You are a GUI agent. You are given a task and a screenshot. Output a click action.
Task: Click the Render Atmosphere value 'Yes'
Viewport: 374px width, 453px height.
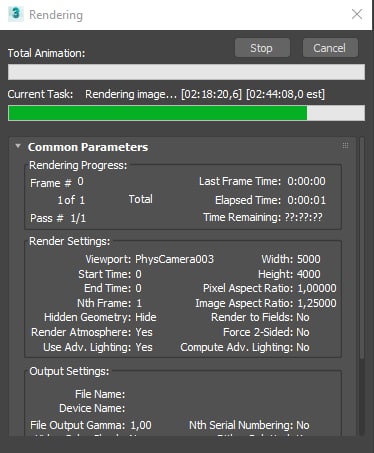[x=144, y=332]
